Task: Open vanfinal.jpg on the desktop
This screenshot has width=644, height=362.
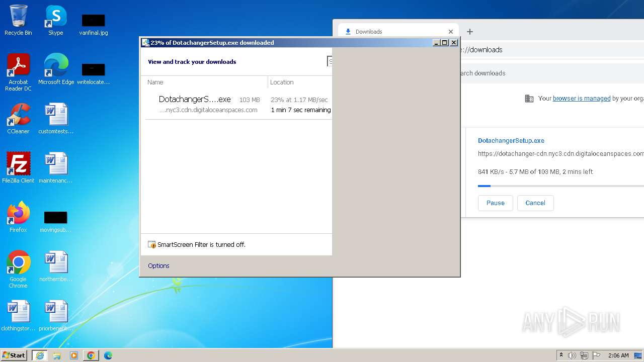Action: point(94,24)
